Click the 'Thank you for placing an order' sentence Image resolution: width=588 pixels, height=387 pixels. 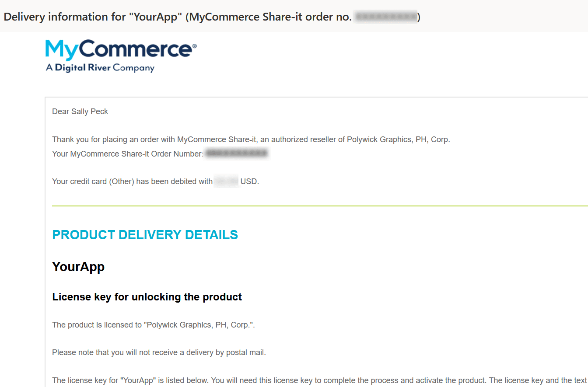[251, 140]
